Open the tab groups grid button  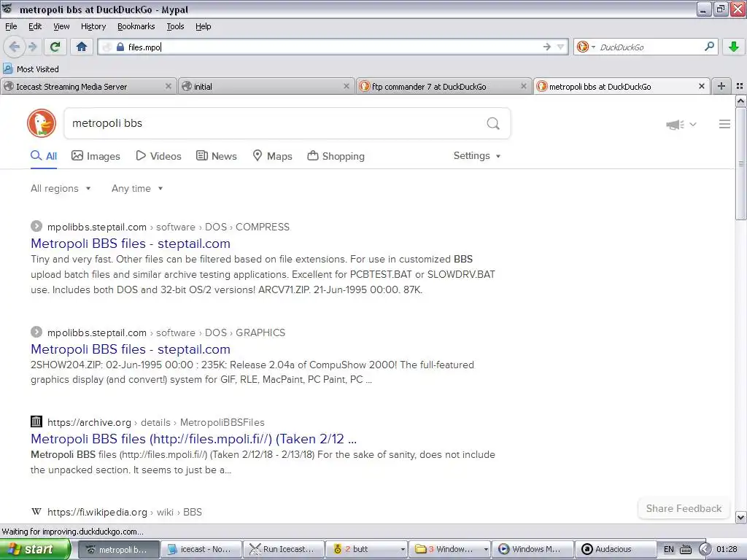tap(740, 86)
